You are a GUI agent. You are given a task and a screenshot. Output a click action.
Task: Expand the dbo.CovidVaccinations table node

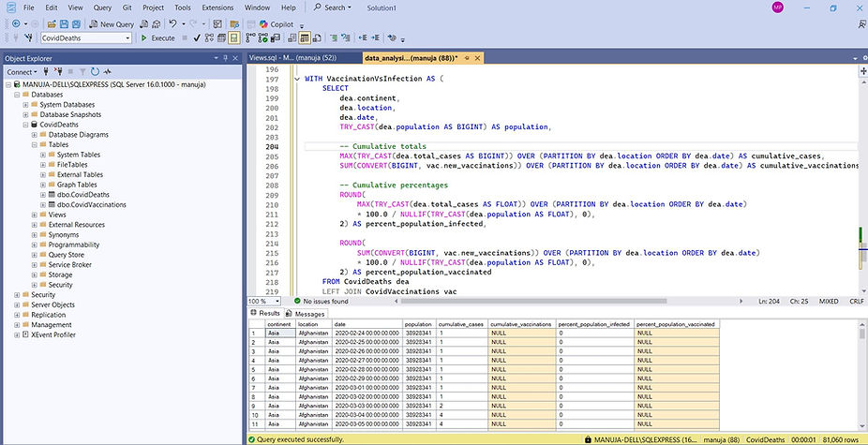click(x=43, y=204)
